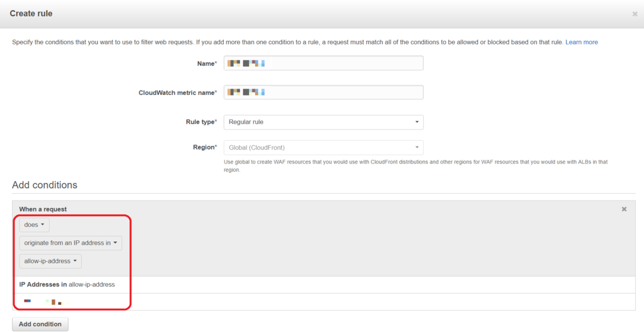Expand 'originate from an IP address in' dropdown
644x332 pixels.
pos(70,243)
